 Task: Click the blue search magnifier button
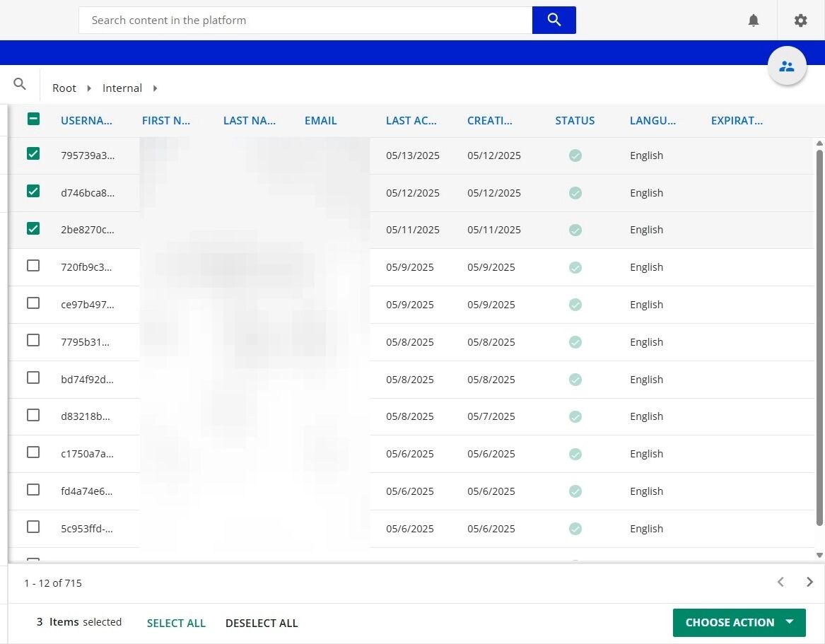click(554, 20)
